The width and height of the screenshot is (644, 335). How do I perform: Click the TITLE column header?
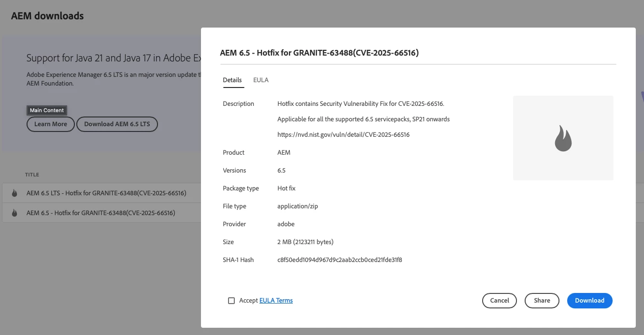coord(32,175)
